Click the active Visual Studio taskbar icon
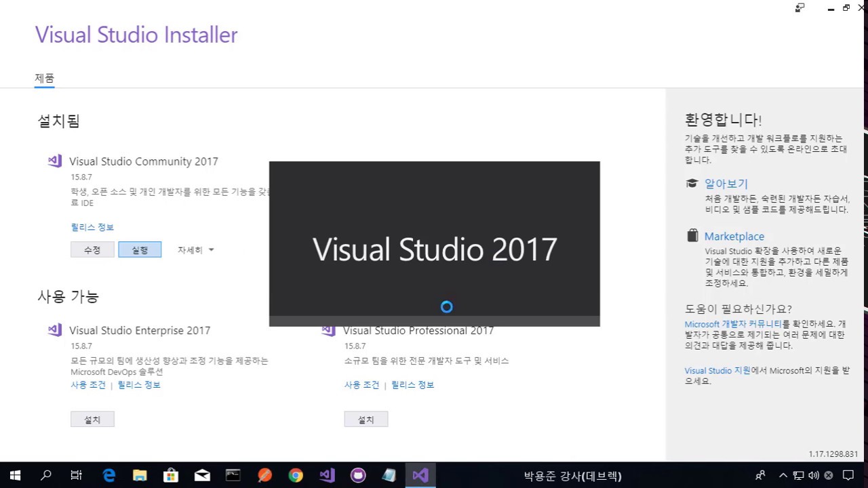 tap(420, 475)
